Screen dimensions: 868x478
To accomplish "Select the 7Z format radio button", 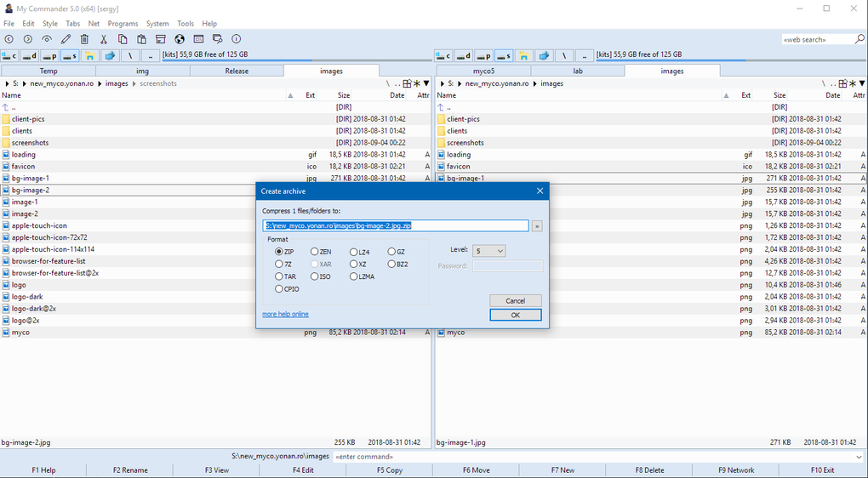I will [279, 265].
